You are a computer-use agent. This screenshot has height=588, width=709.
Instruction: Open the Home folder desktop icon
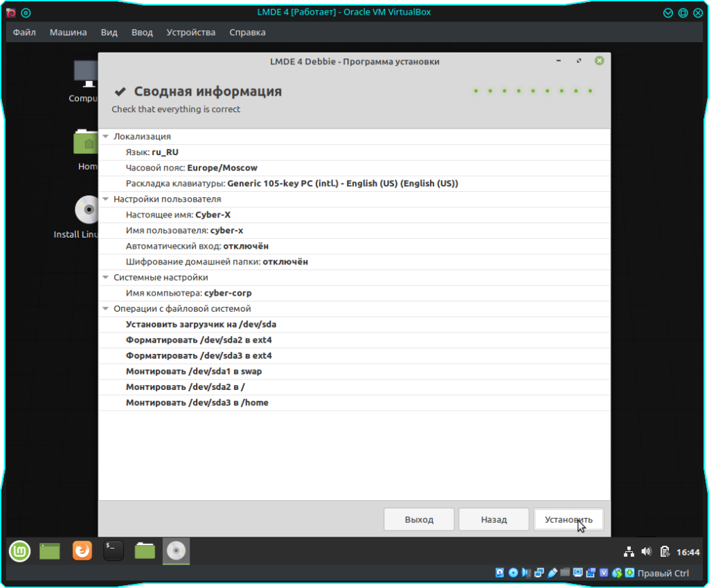(x=87, y=142)
